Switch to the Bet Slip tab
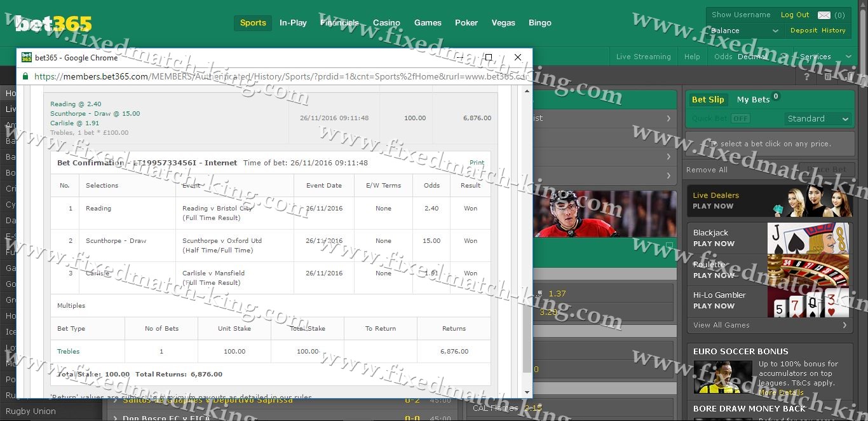Viewport: 868px width, 421px height. [708, 99]
